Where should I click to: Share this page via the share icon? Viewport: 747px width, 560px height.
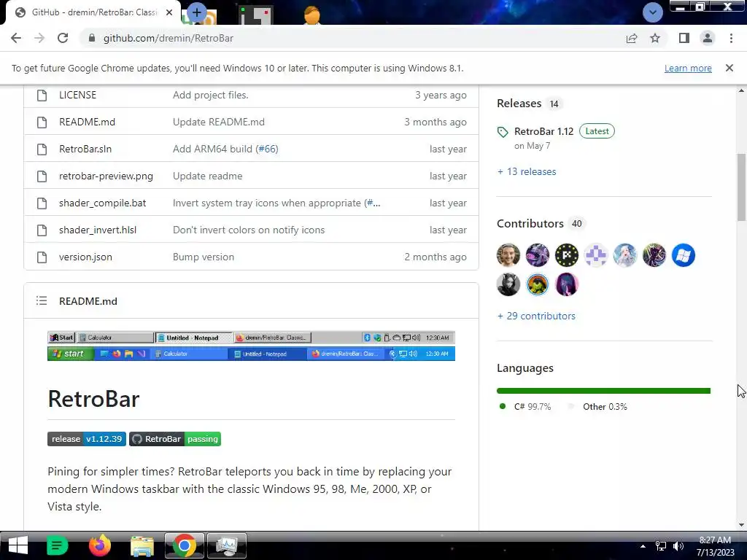[632, 38]
